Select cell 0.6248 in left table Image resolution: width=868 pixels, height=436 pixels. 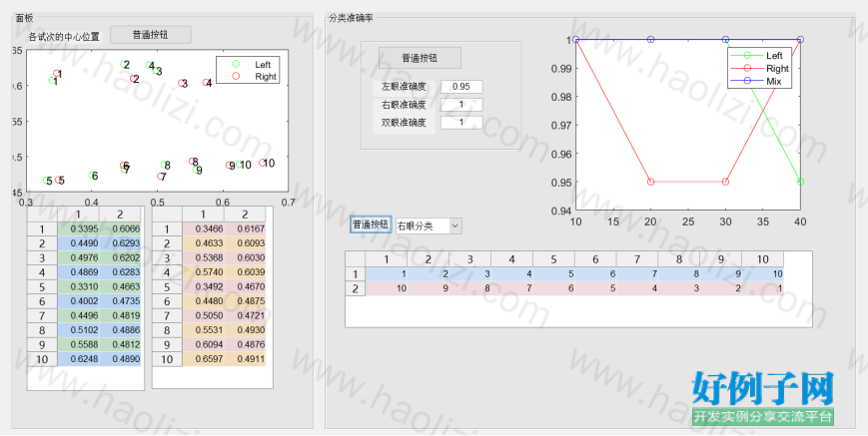click(x=78, y=358)
